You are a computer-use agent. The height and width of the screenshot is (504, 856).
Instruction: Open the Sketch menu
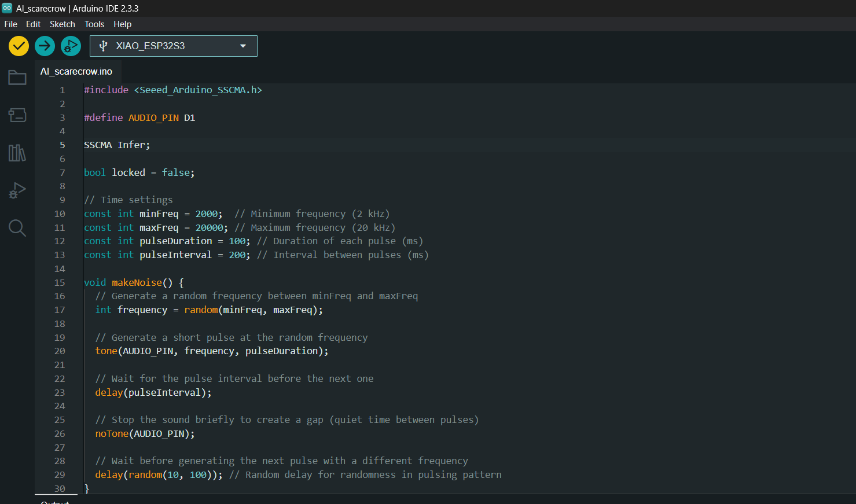click(63, 24)
